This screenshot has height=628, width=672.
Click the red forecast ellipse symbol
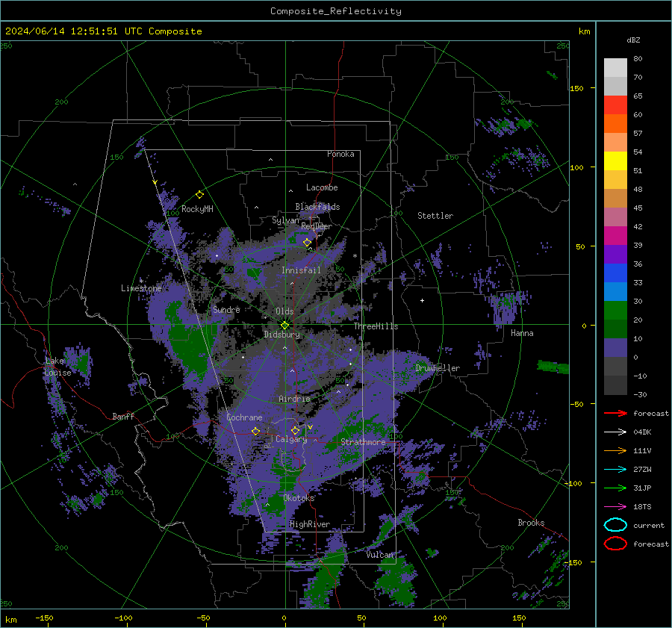coord(615,544)
